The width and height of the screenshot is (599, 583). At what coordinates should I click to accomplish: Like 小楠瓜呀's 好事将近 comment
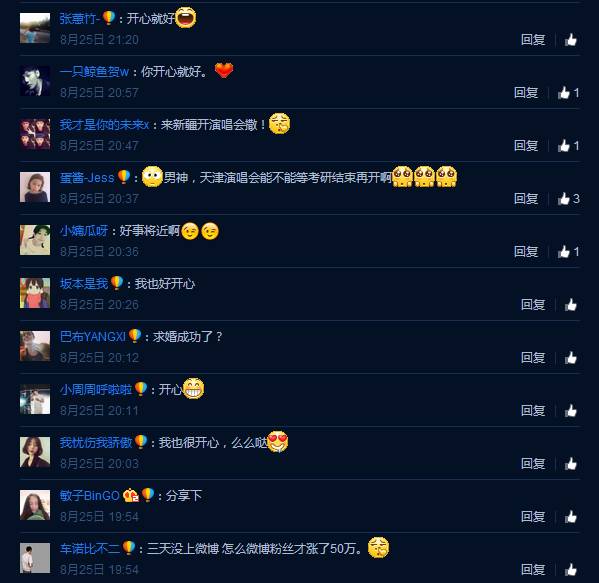(x=568, y=251)
